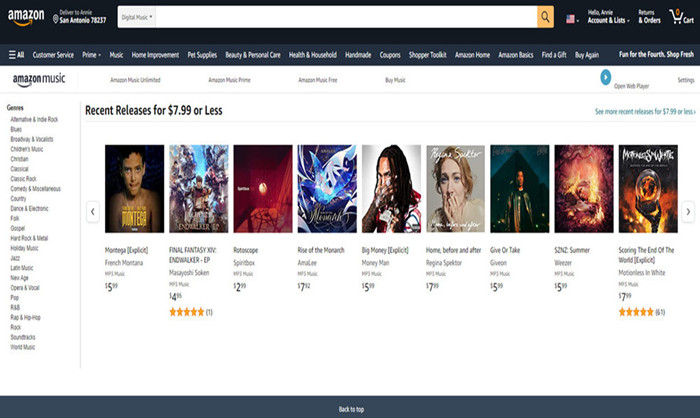Viewport: 700px width, 418px height.
Task: Select the Soundtracks genre
Action: point(23,337)
